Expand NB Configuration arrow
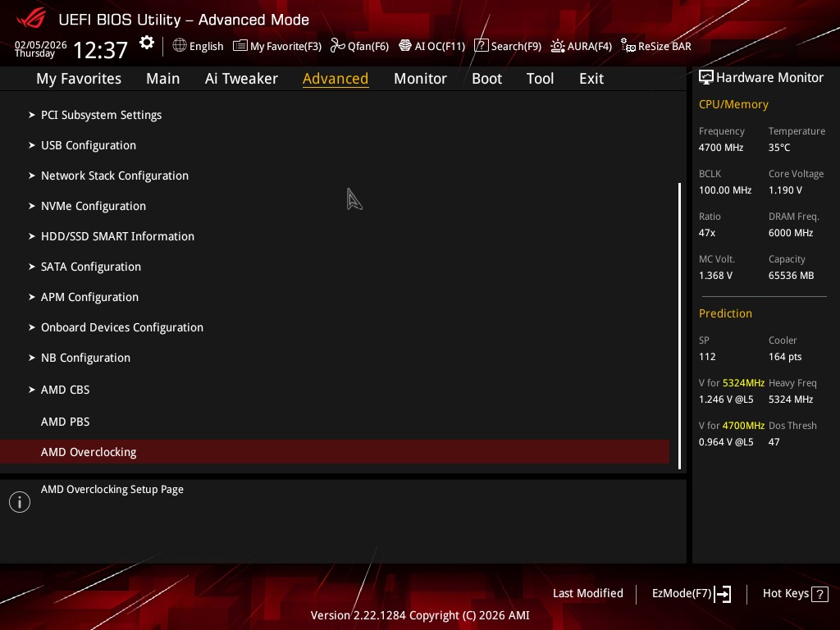Image resolution: width=840 pixels, height=630 pixels. [32, 358]
